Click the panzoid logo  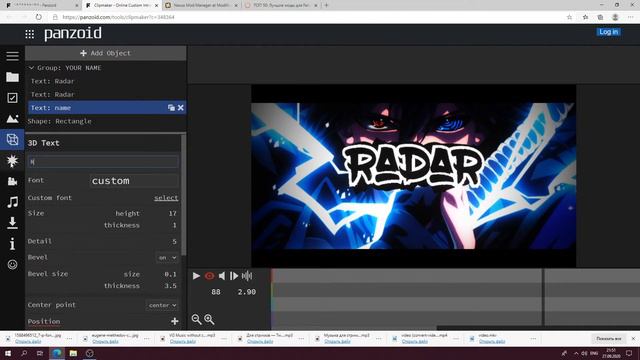(x=73, y=33)
